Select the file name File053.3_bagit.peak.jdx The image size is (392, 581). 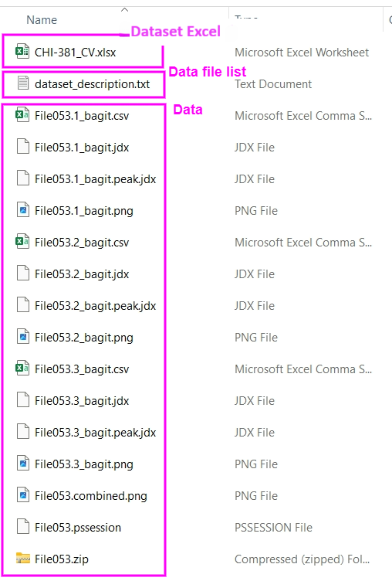pyautogui.click(x=96, y=433)
